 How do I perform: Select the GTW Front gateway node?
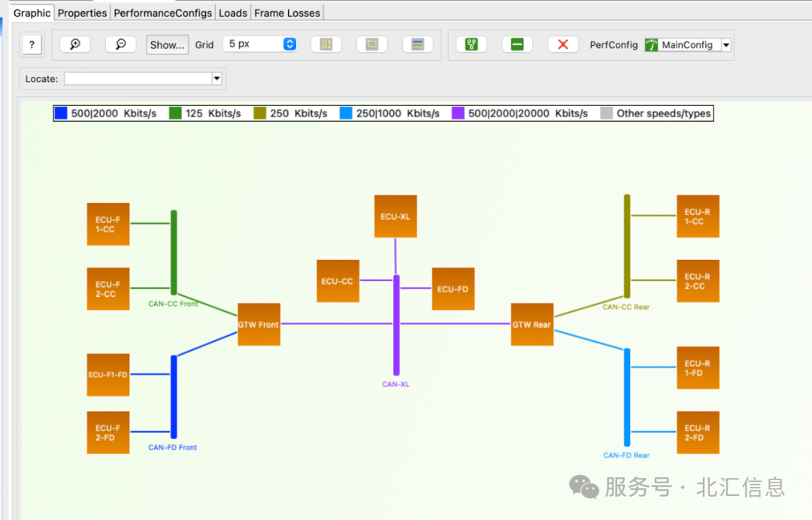pyautogui.click(x=259, y=325)
